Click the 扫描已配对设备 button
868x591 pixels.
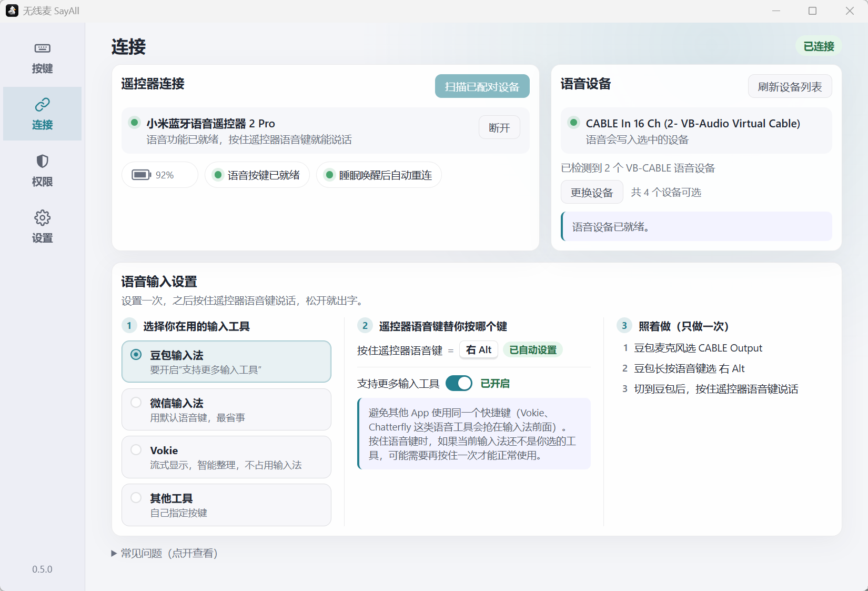tap(482, 86)
